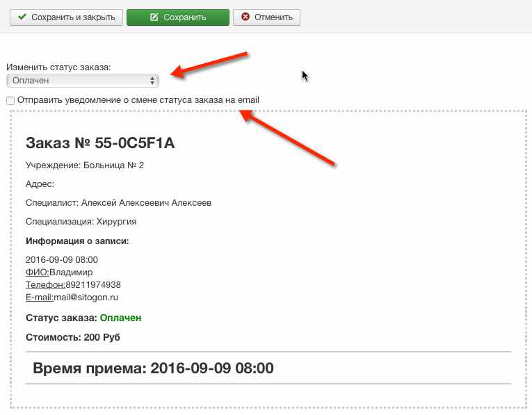Click the text 'Учреждение: Больница № 2'
532x415 pixels.
(x=85, y=165)
